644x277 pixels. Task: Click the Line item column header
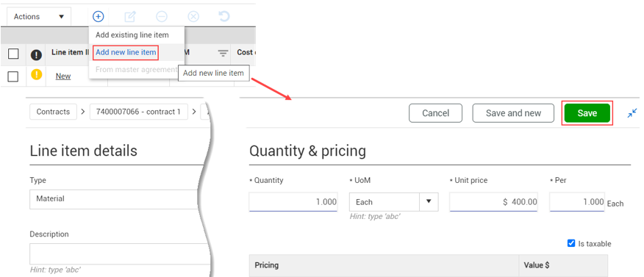[x=70, y=52]
